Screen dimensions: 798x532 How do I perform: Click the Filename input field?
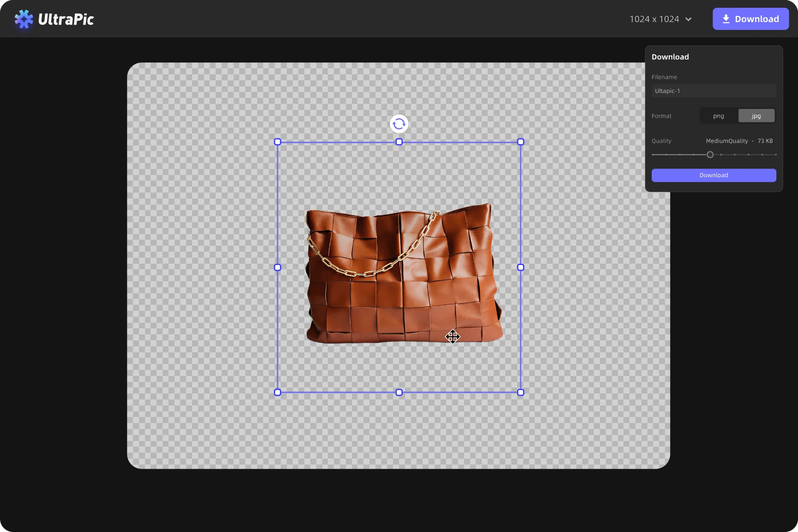(713, 91)
